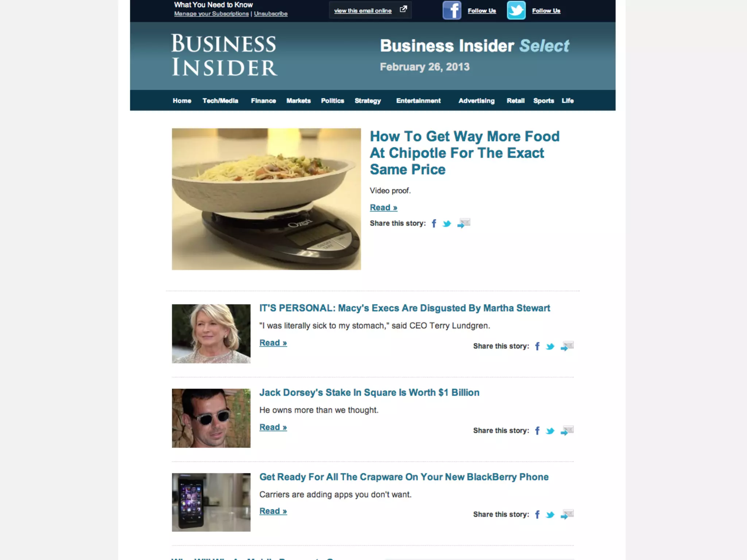Go to the Markets navigation section
This screenshot has height=560, width=747.
point(298,101)
